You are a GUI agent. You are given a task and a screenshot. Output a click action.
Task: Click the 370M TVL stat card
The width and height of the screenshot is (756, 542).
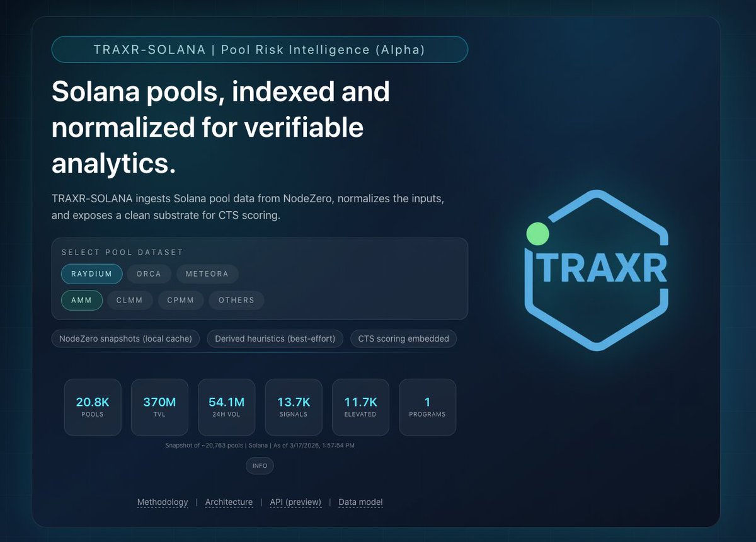pos(159,407)
